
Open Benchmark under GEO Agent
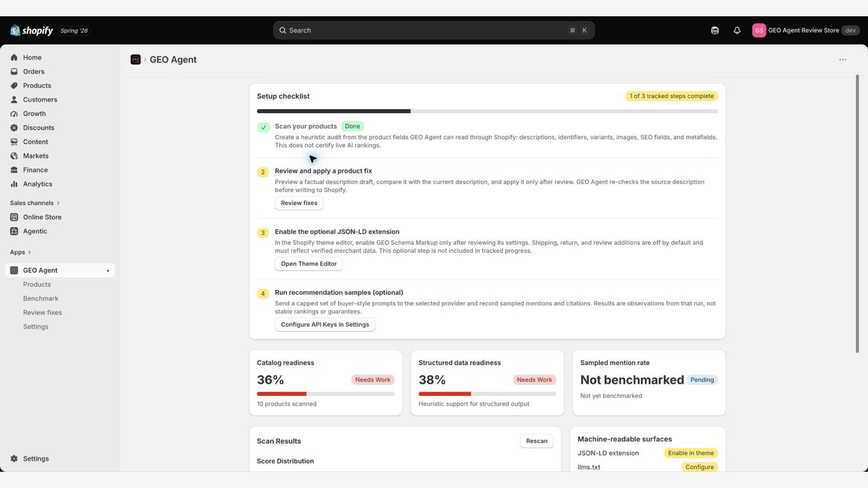pyautogui.click(x=41, y=299)
